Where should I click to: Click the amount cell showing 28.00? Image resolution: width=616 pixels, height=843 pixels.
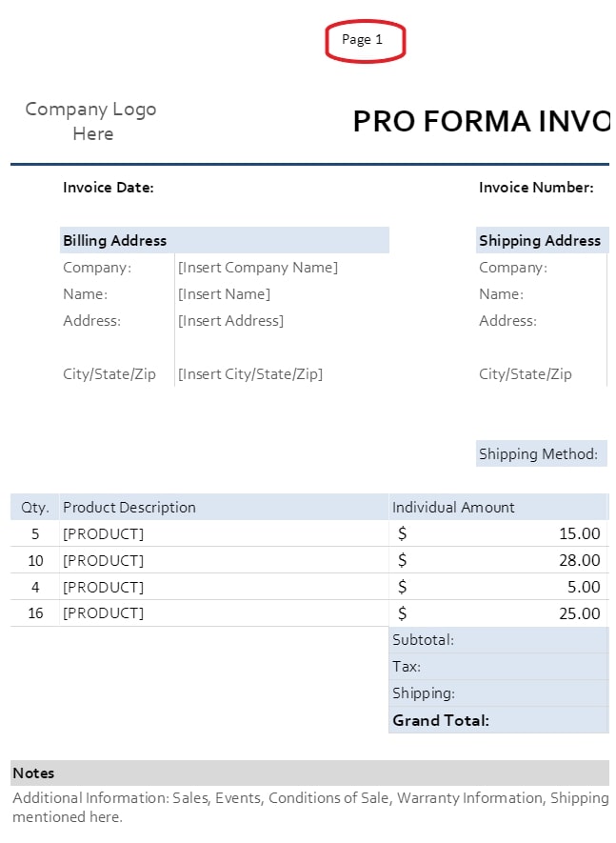(x=579, y=560)
